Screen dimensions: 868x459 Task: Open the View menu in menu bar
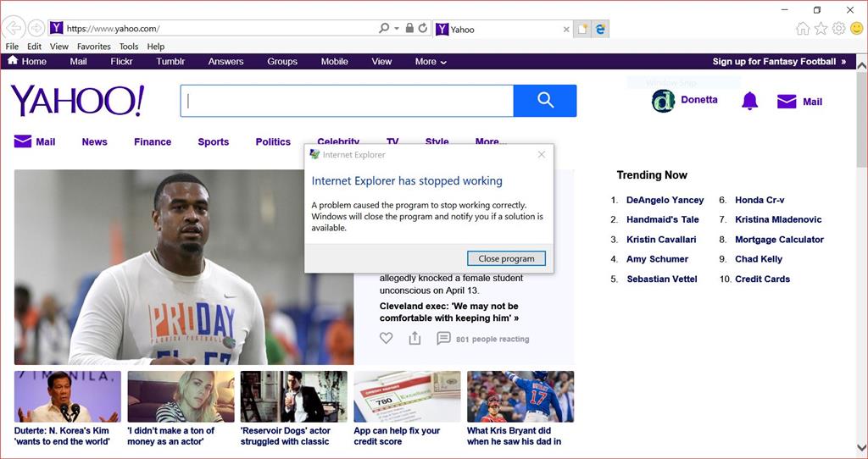pos(59,47)
